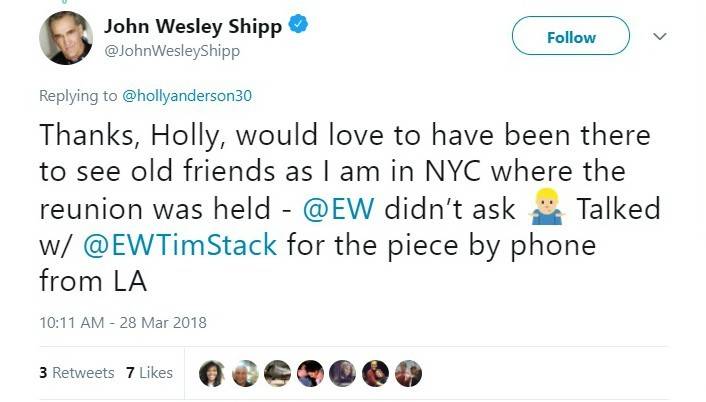Expand the tweet options chevron
The height and width of the screenshot is (402, 706).
[659, 37]
